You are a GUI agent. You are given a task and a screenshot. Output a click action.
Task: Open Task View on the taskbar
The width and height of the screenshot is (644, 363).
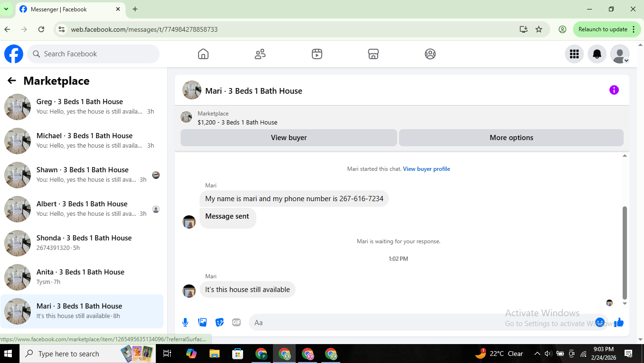click(x=167, y=354)
